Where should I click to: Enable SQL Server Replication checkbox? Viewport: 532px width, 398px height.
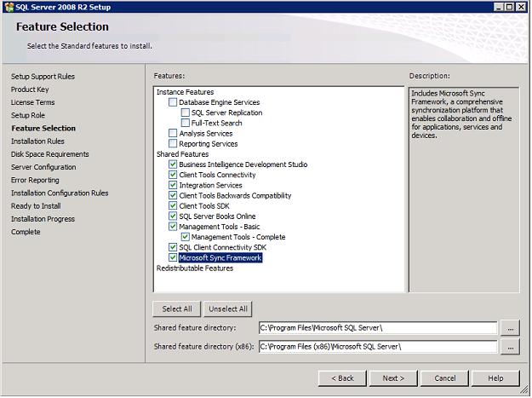pyautogui.click(x=186, y=112)
